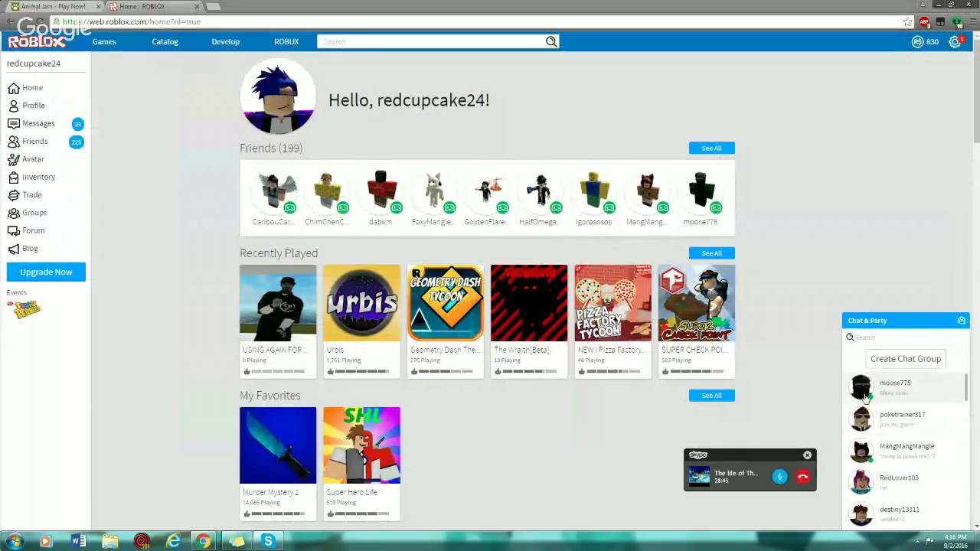Open Murder Mystery 2 favorite
980x551 pixels.
point(278,445)
